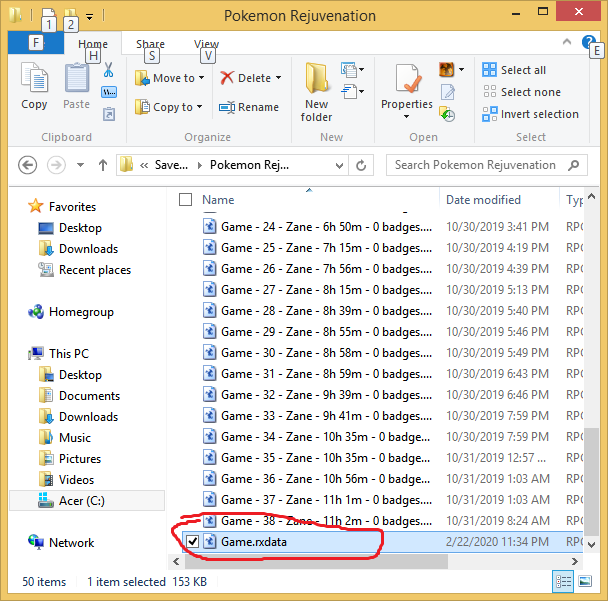Screen dimensions: 608x601
Task: Click the Forward navigation arrow
Action: (x=56, y=165)
